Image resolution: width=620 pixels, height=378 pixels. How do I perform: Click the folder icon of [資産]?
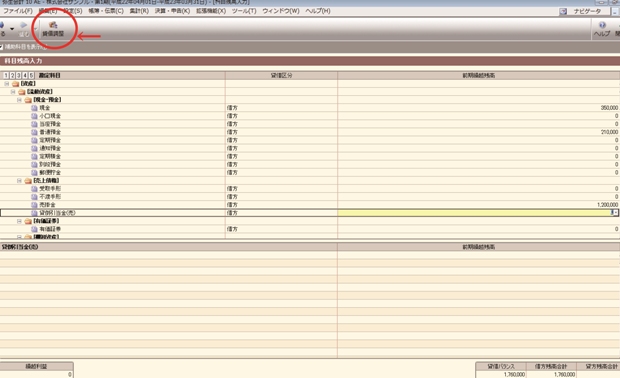point(15,84)
